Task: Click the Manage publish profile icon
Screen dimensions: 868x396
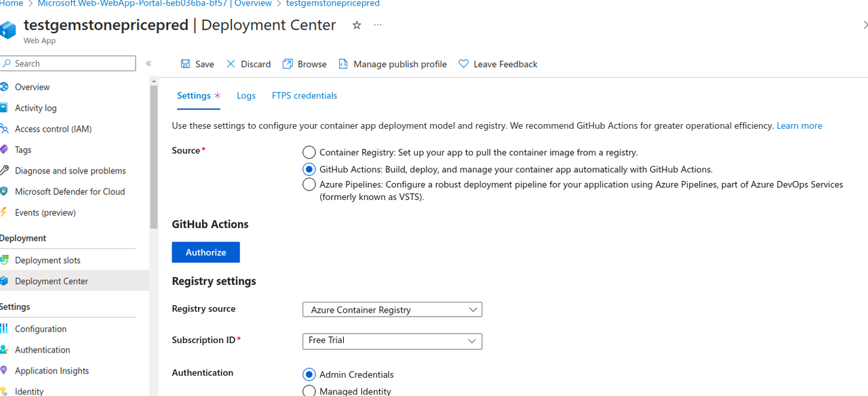Action: [343, 64]
